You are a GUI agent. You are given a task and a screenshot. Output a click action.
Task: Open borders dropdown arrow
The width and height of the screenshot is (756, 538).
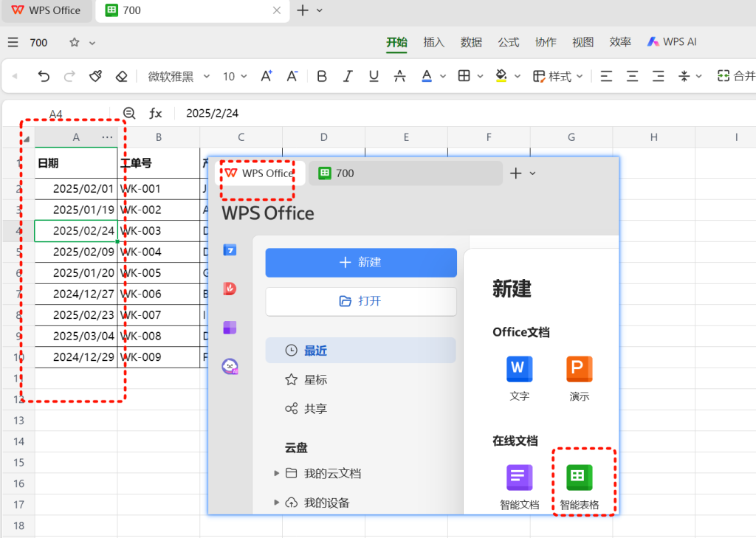coord(480,76)
